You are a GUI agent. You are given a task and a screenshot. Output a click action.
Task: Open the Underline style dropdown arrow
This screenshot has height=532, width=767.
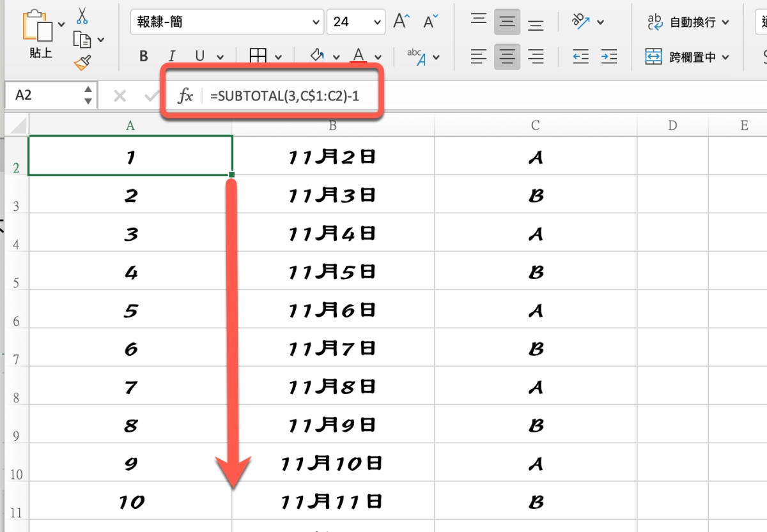[x=221, y=57]
